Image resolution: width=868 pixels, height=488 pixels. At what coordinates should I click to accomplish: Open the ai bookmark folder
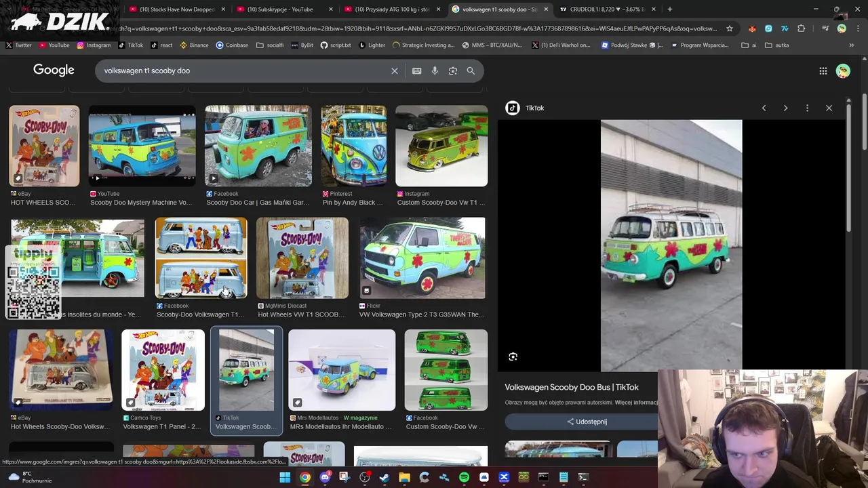click(749, 45)
